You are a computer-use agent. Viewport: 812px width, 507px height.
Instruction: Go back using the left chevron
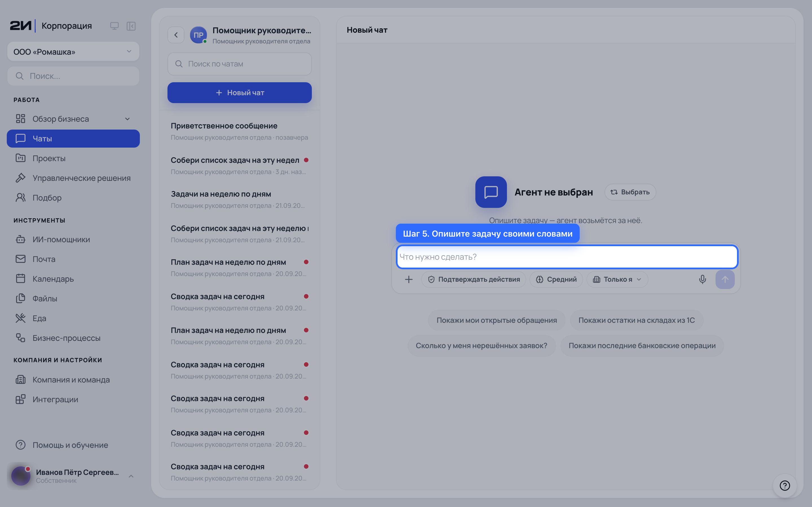pyautogui.click(x=176, y=35)
